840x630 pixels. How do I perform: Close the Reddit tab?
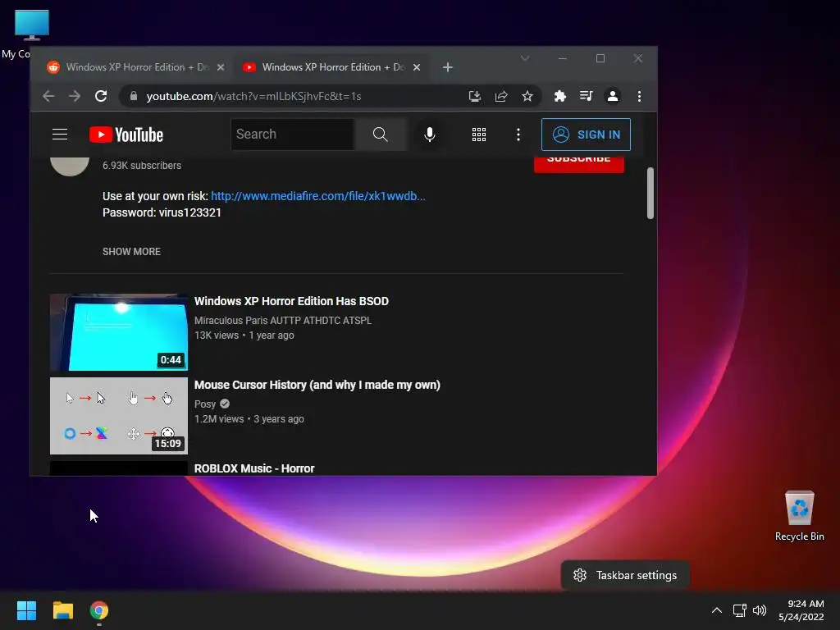(x=221, y=67)
